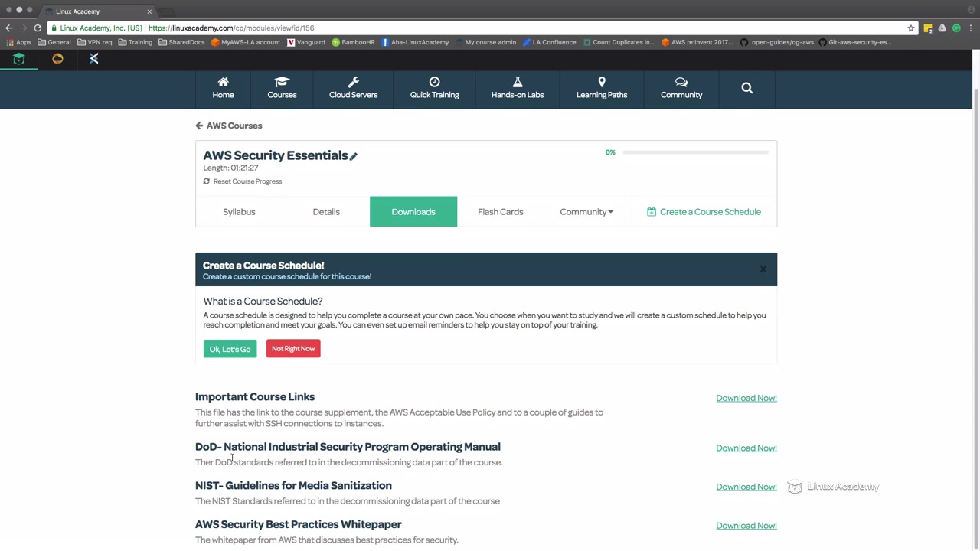The image size is (980, 551).
Task: Open the Chrome three-dot menu
Action: [x=971, y=28]
